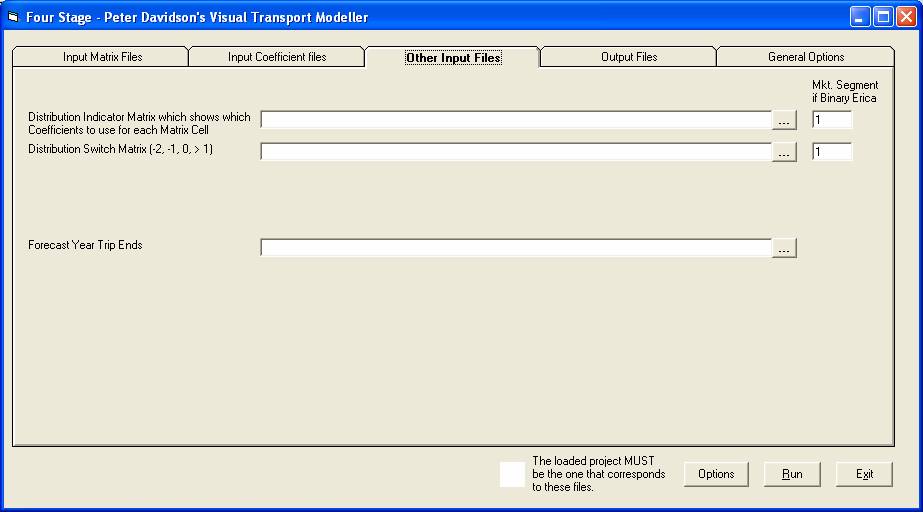The width and height of the screenshot is (923, 512).
Task: Click the Distribution Indicator Matrix file path field
Action: 516,119
